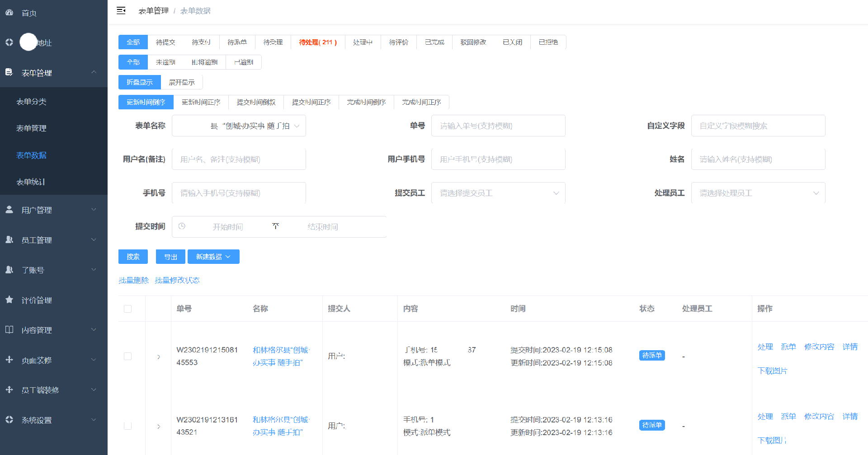The image size is (868, 455).
Task: Click 下载图片 link for first row
Action: click(x=773, y=371)
